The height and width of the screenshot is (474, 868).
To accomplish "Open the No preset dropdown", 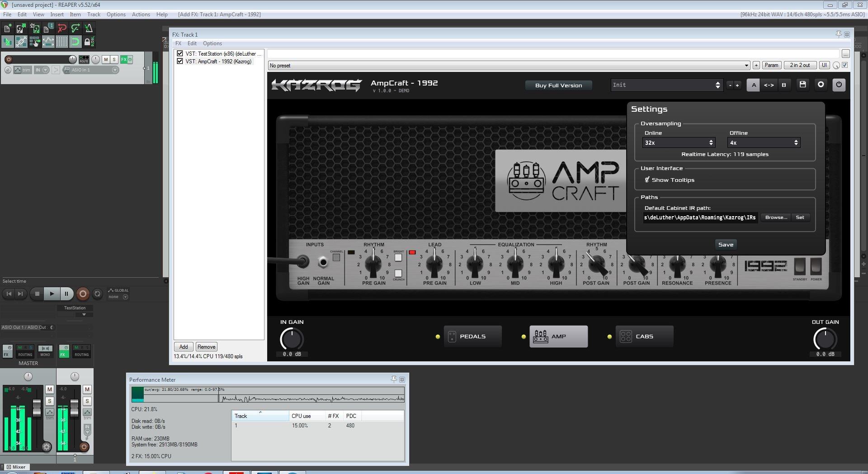I will [509, 66].
